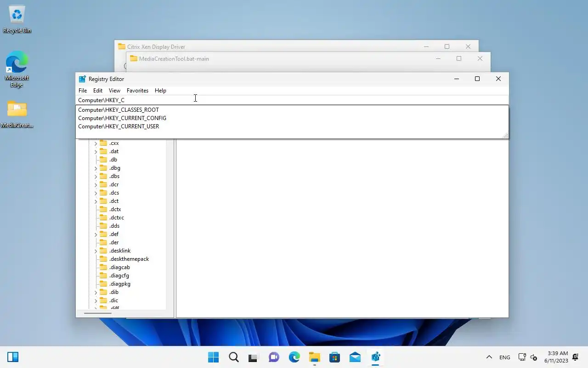Open taskbar Search
This screenshot has height=368, width=588.
tap(233, 357)
